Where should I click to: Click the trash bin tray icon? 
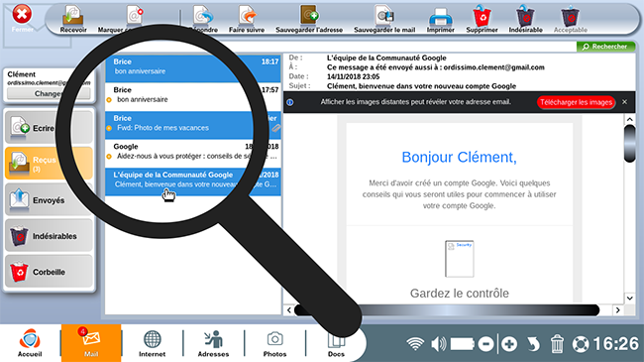click(557, 344)
